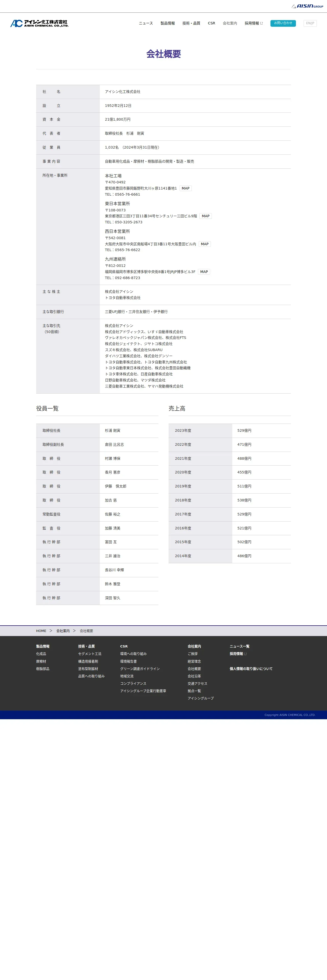Open 採用情報 footer link

tap(238, 654)
